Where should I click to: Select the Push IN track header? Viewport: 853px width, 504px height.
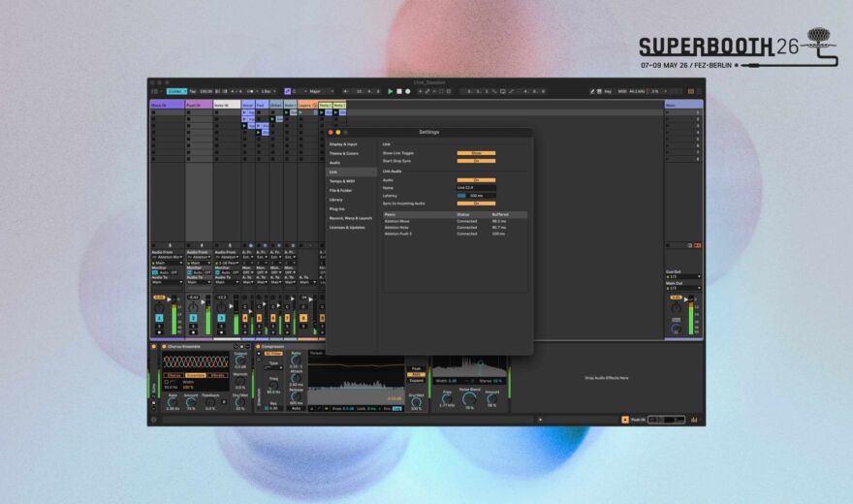tap(199, 105)
